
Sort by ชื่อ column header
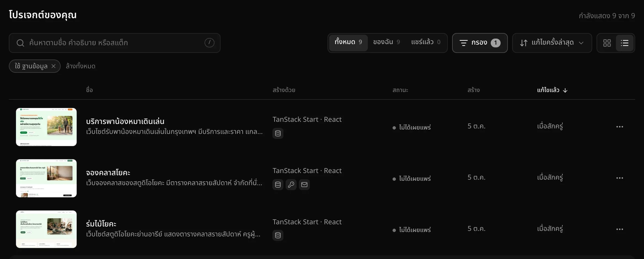[x=89, y=90]
